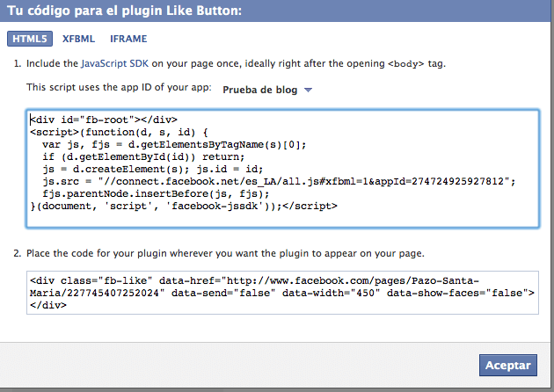This screenshot has width=554, height=392.
Task: Click the dialog title Tu código para el plugin
Action: pos(124,11)
